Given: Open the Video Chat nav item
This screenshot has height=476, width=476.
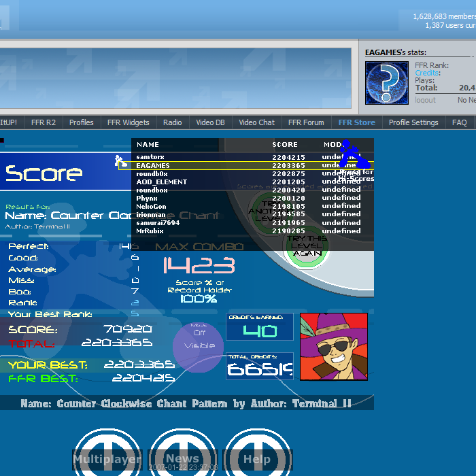Looking at the screenshot, I should (x=257, y=122).
